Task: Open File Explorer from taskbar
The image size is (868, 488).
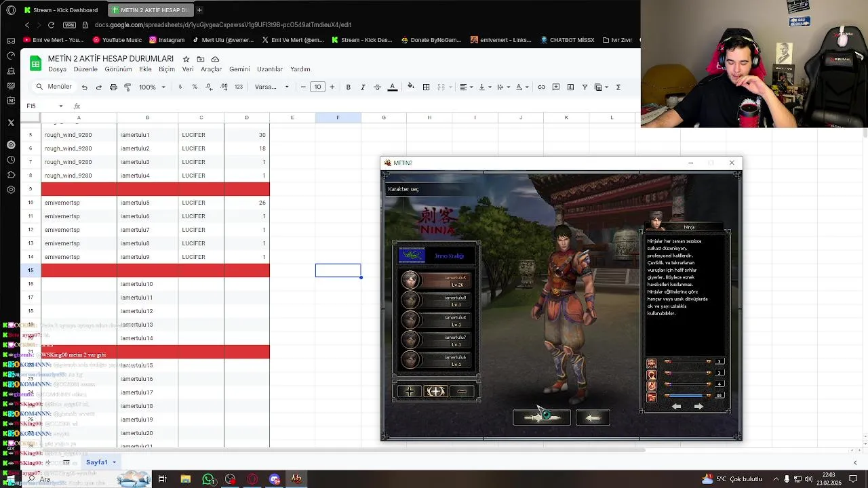Action: click(x=186, y=479)
